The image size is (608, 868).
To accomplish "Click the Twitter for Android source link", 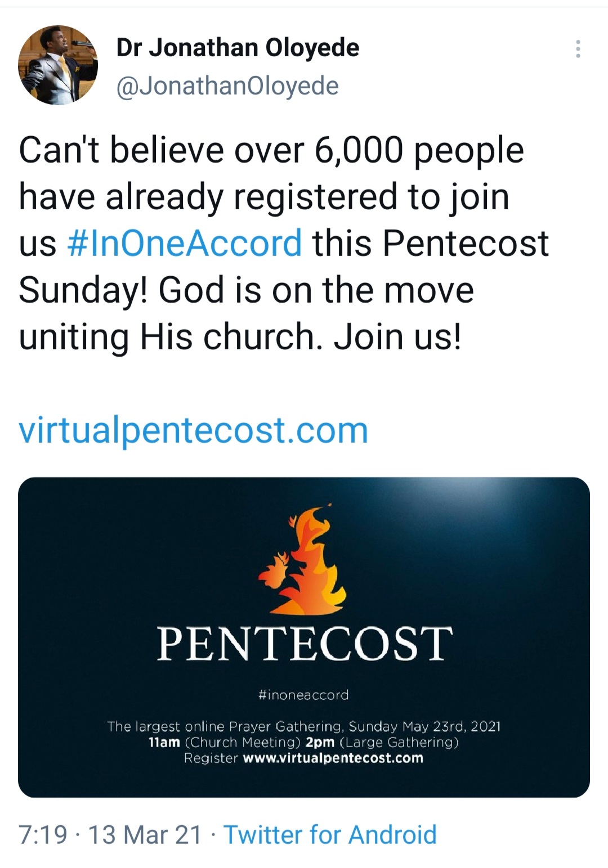I will pos(330,835).
